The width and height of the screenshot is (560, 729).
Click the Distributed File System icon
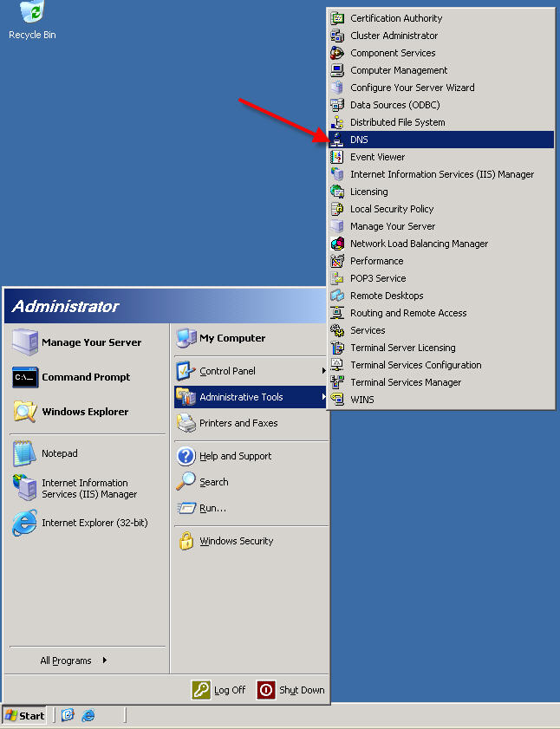[x=337, y=122]
